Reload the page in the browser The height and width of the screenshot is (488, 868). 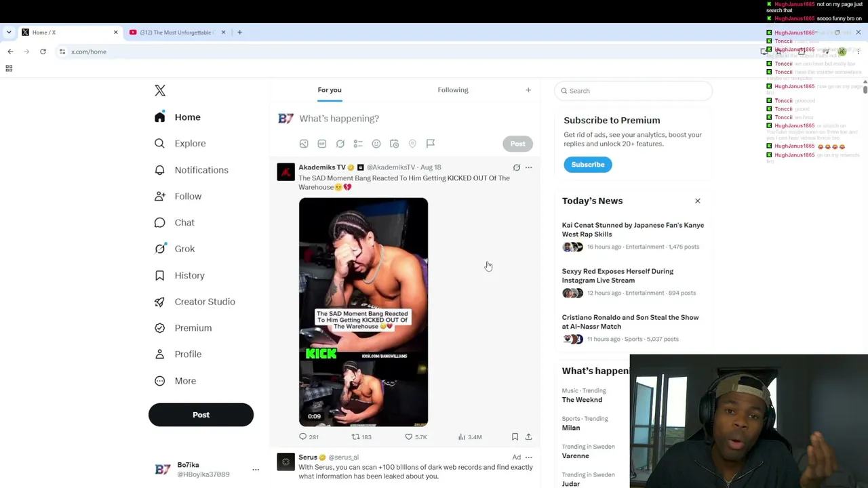coord(43,52)
